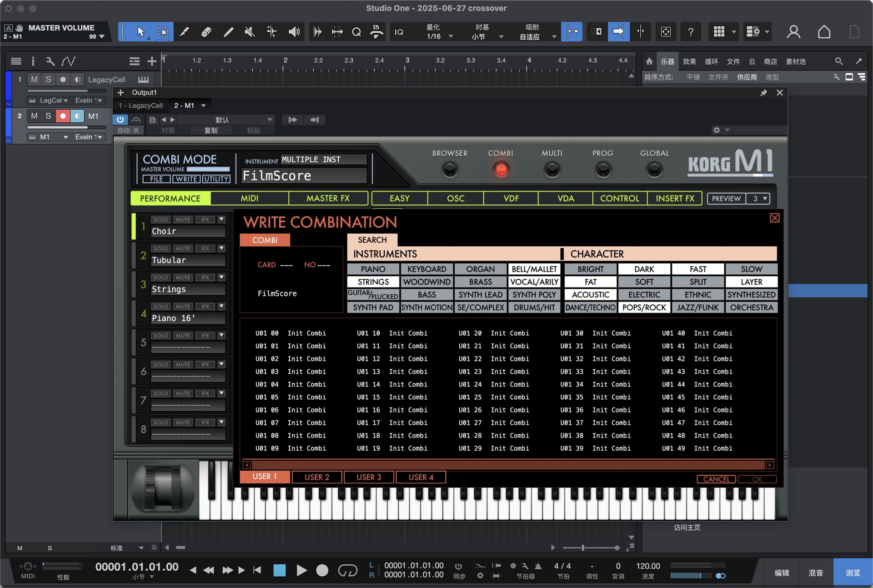Open M1 track Eveln input dropdown
Screen dimensions: 873x588
coord(89,137)
